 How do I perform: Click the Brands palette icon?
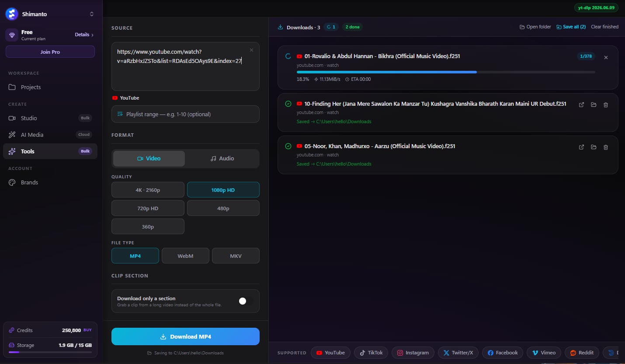tap(12, 182)
